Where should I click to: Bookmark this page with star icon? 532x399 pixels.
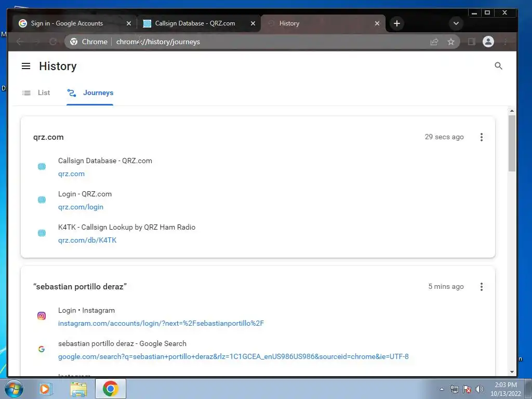[x=450, y=42]
